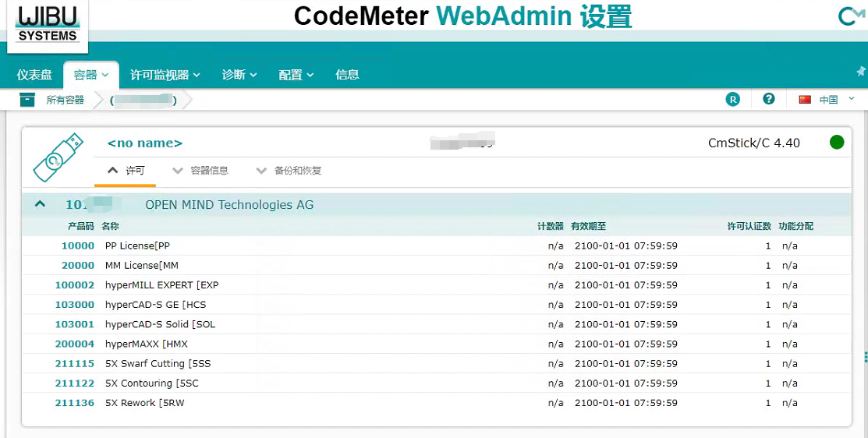
Task: Open the 许可监视器 dropdown menu
Action: 165,75
